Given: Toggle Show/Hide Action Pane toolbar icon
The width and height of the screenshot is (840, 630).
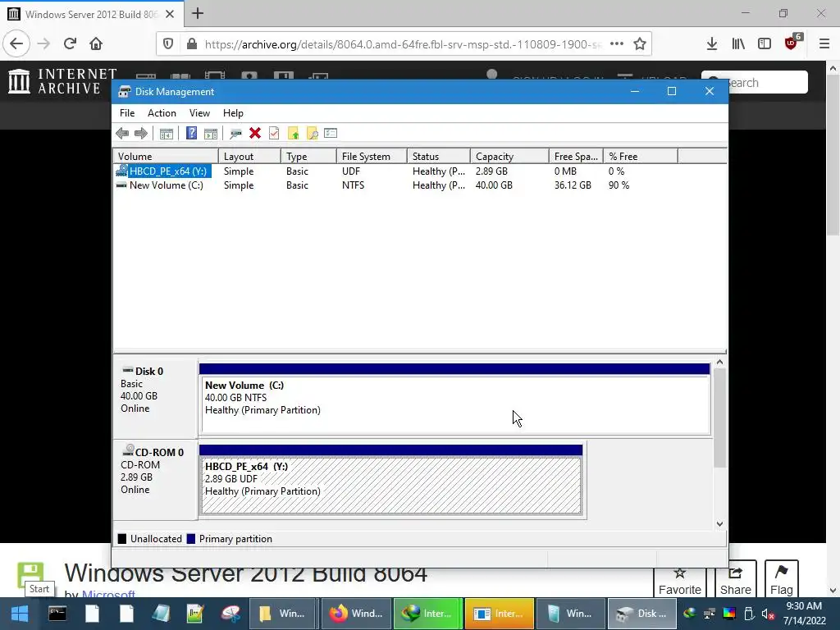Looking at the screenshot, I should click(211, 134).
